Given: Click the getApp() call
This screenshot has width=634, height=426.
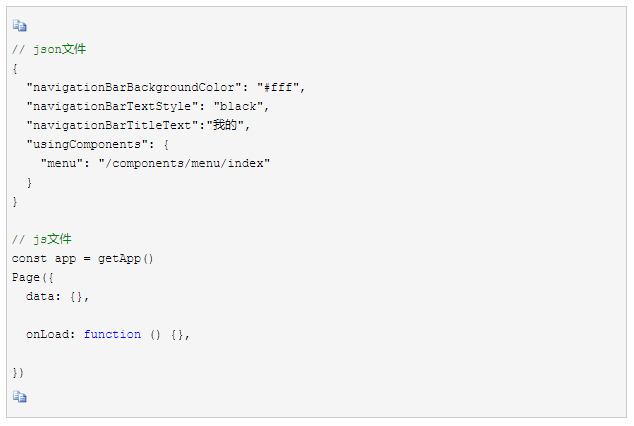Looking at the screenshot, I should [126, 258].
